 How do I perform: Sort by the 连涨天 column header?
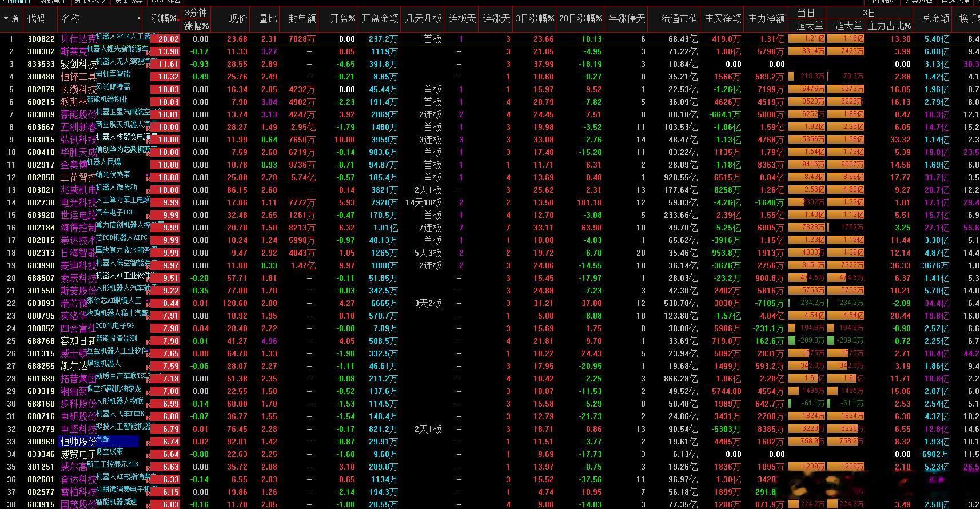pos(496,18)
